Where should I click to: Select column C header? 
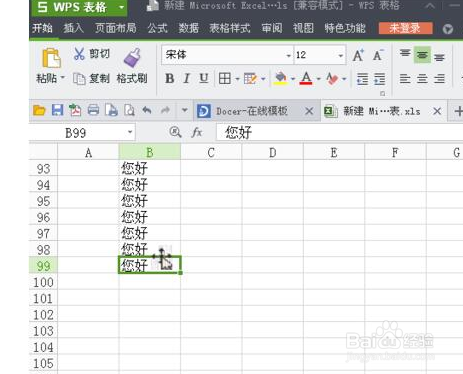(x=211, y=153)
